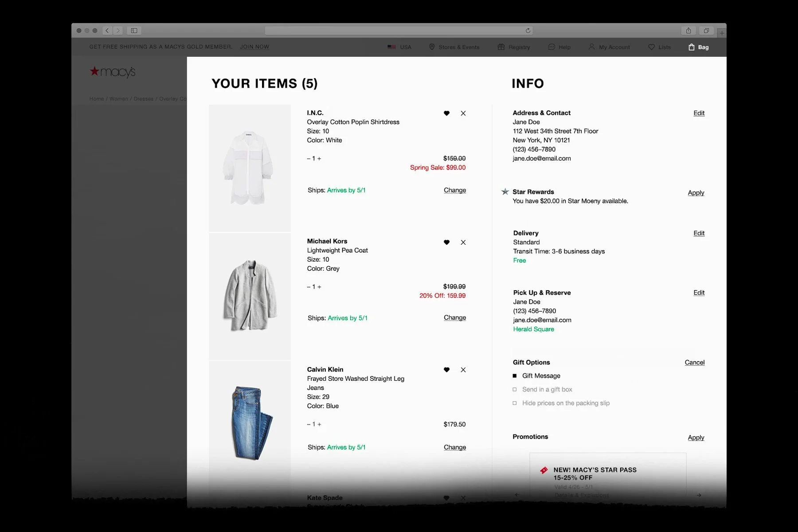Reload the page with refresh icon

point(528,31)
